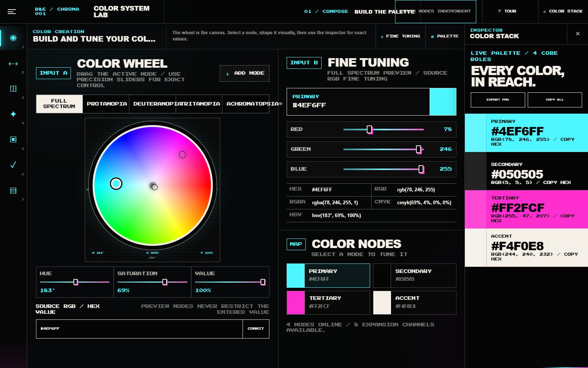
Task: Select the Primary #4EF6FF color node
Action: coord(328,276)
